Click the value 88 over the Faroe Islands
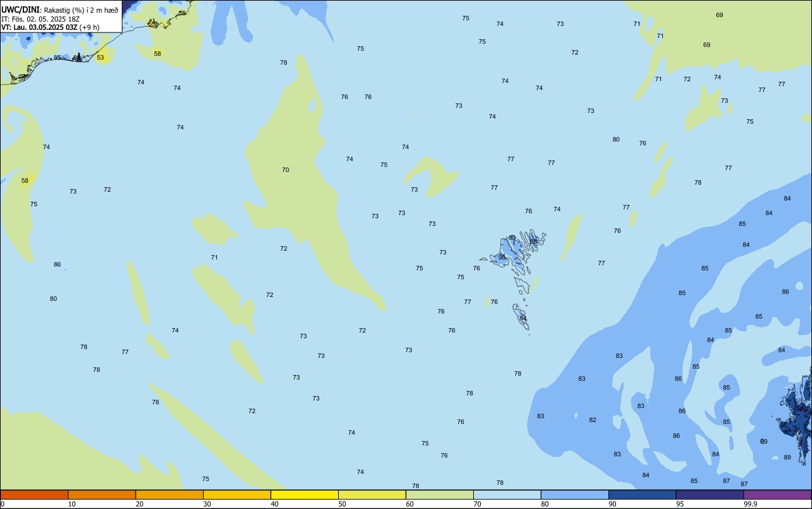Image resolution: width=812 pixels, height=509 pixels. 534,242
